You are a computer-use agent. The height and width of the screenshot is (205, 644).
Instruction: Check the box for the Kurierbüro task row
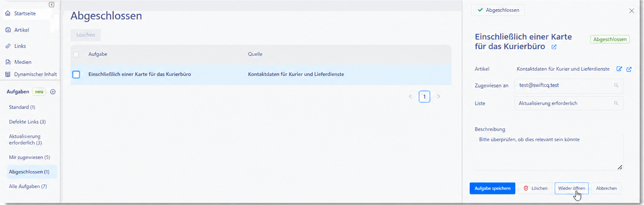(77, 75)
